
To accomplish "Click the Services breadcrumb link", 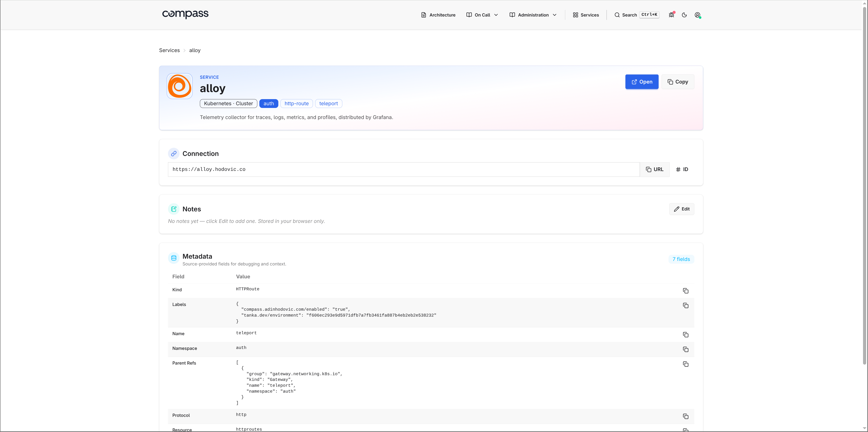I will [170, 50].
